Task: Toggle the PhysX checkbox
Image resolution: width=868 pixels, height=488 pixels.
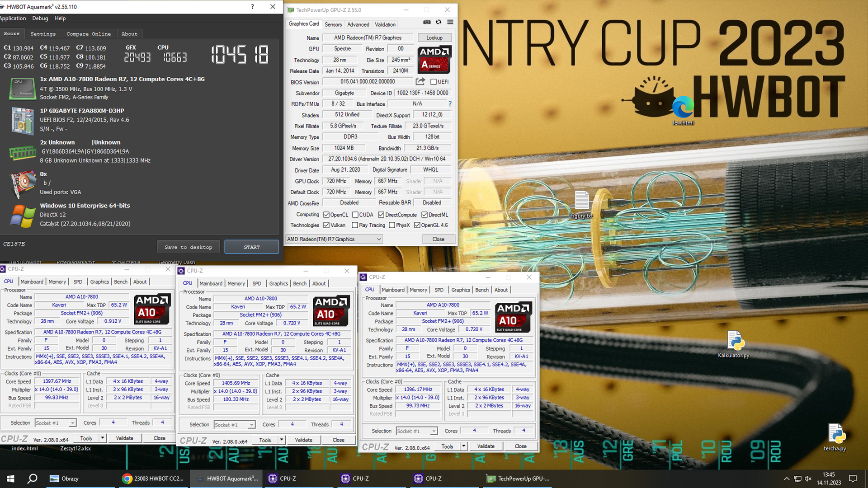Action: (x=392, y=225)
